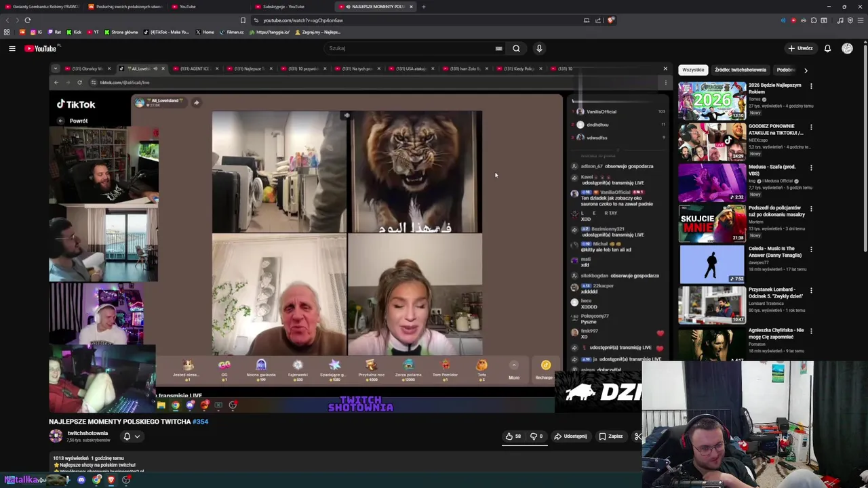The height and width of the screenshot is (488, 868).
Task: Start voice search with the microphone icon
Action: pyautogui.click(x=539, y=48)
